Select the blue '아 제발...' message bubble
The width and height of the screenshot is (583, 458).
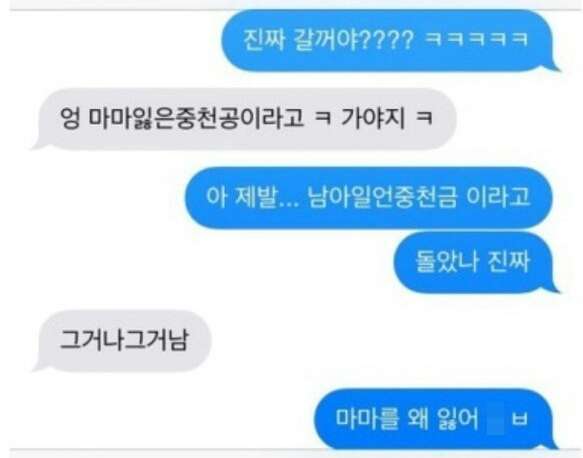pyautogui.click(x=368, y=197)
